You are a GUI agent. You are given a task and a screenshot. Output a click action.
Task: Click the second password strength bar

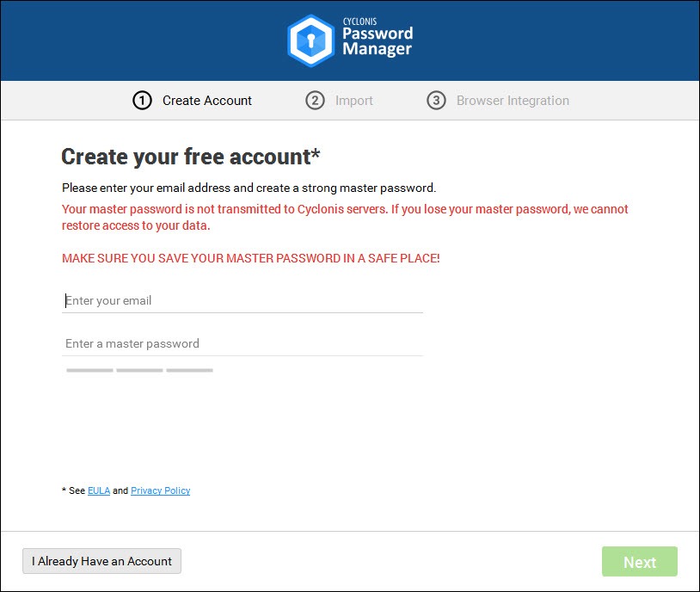point(139,370)
